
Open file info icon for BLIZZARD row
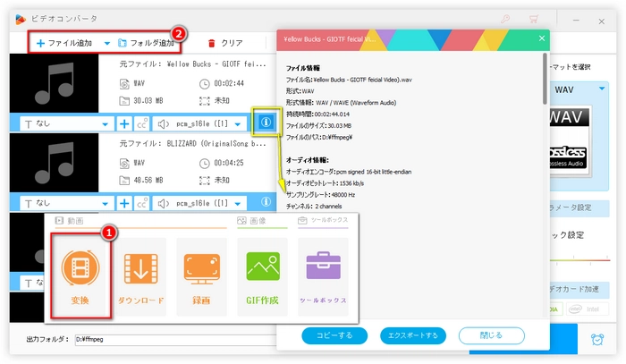(x=266, y=202)
